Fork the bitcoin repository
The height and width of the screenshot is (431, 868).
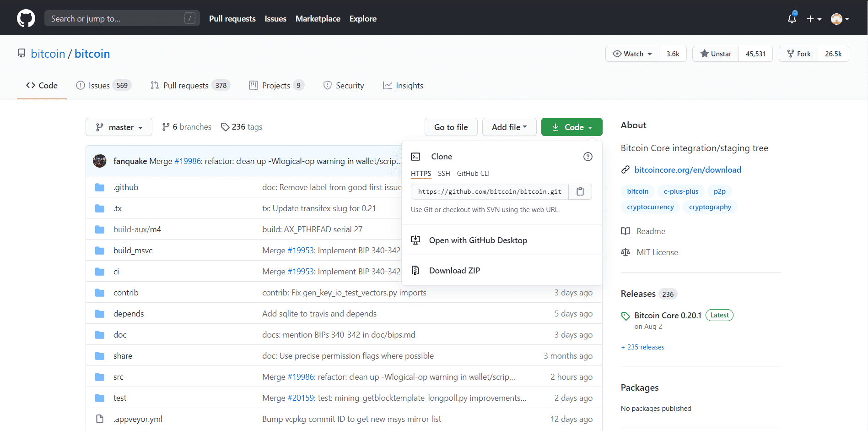[798, 54]
